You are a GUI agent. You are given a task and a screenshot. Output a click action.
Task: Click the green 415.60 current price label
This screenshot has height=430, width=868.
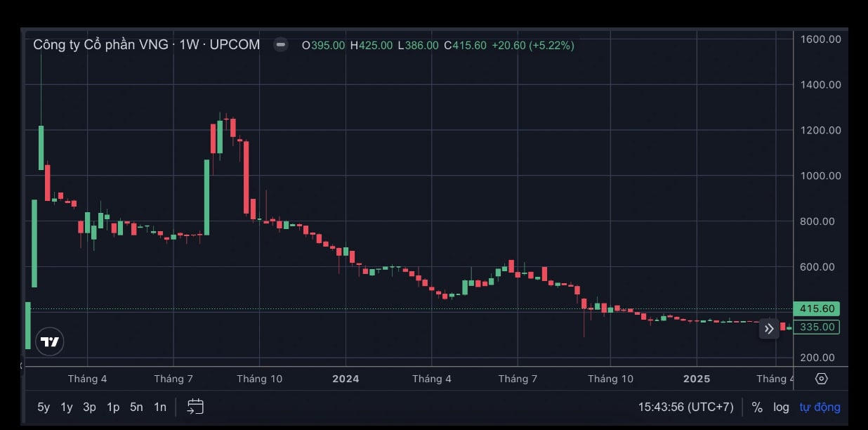pos(817,308)
